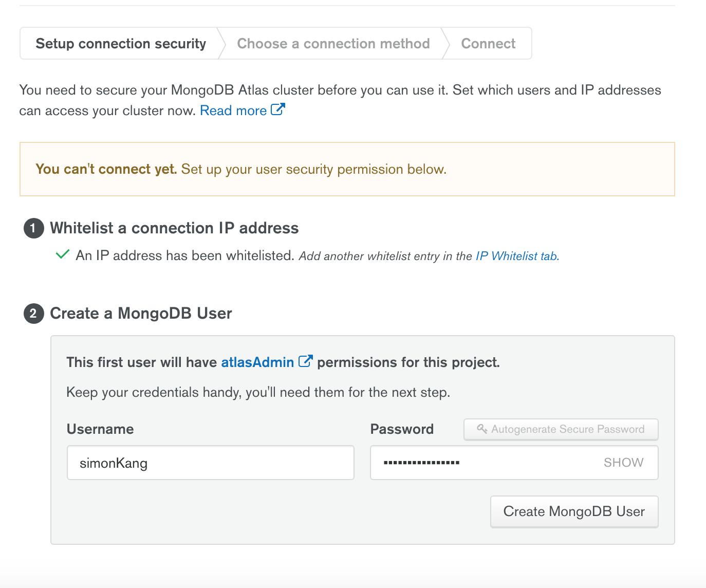706x588 pixels.
Task: Open the atlasAdmin permissions link
Action: [257, 362]
